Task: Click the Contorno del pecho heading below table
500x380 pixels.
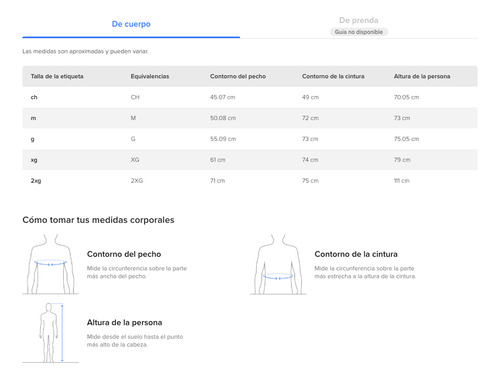Action: 124,254
